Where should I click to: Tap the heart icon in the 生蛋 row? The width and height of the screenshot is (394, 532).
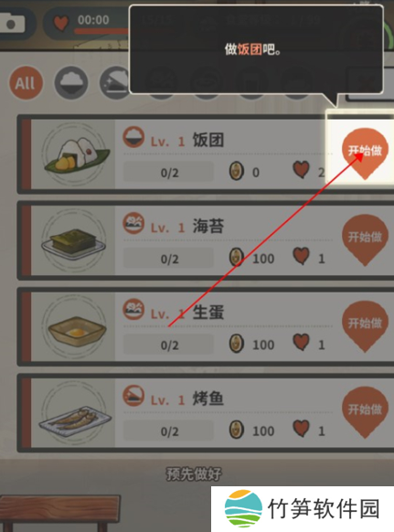tap(302, 342)
